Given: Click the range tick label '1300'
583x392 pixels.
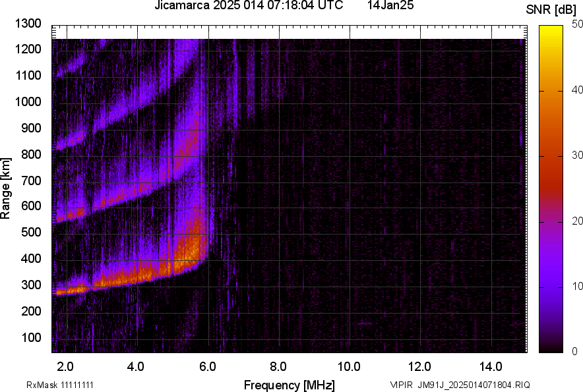Looking at the screenshot, I should (x=28, y=24).
